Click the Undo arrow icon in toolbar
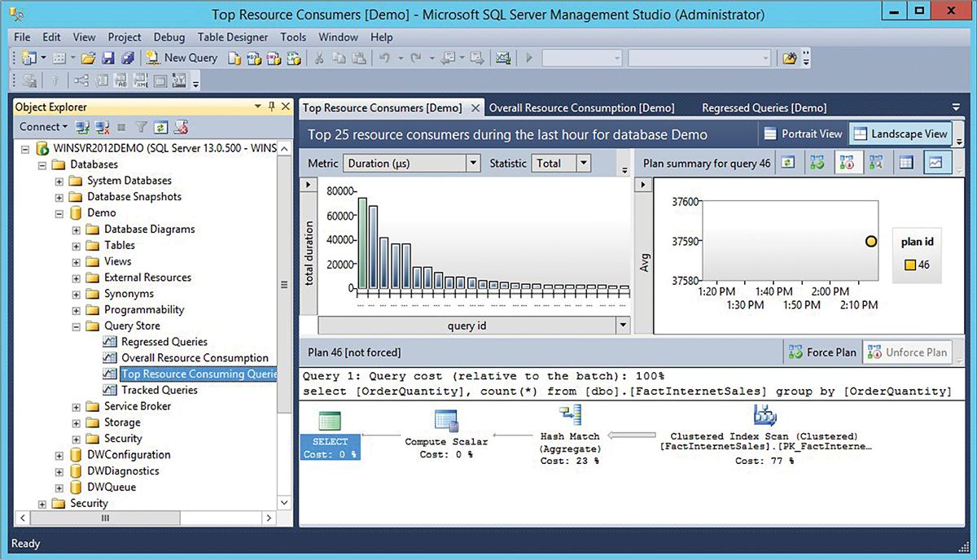Screen dimensions: 977x560 click(384, 58)
